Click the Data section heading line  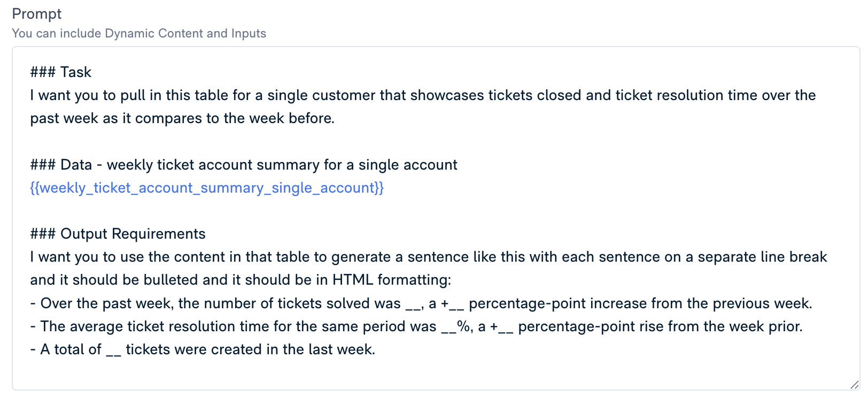(243, 164)
